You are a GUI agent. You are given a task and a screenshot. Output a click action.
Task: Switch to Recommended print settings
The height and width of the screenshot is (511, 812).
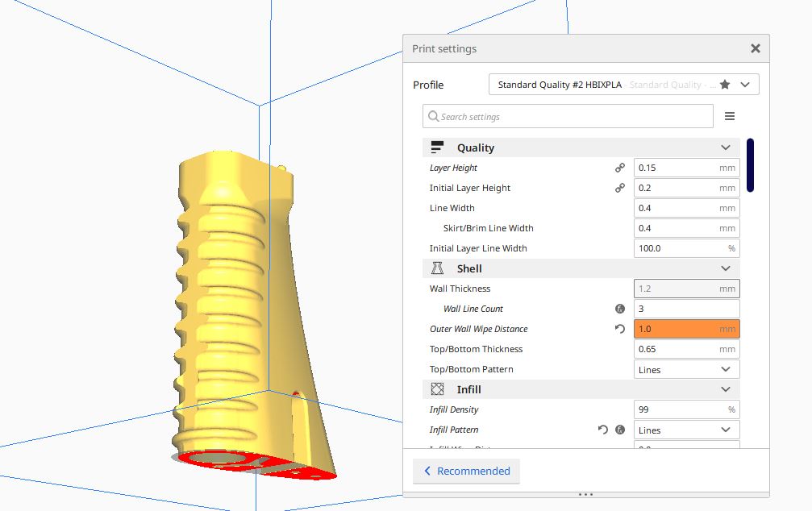[466, 471]
